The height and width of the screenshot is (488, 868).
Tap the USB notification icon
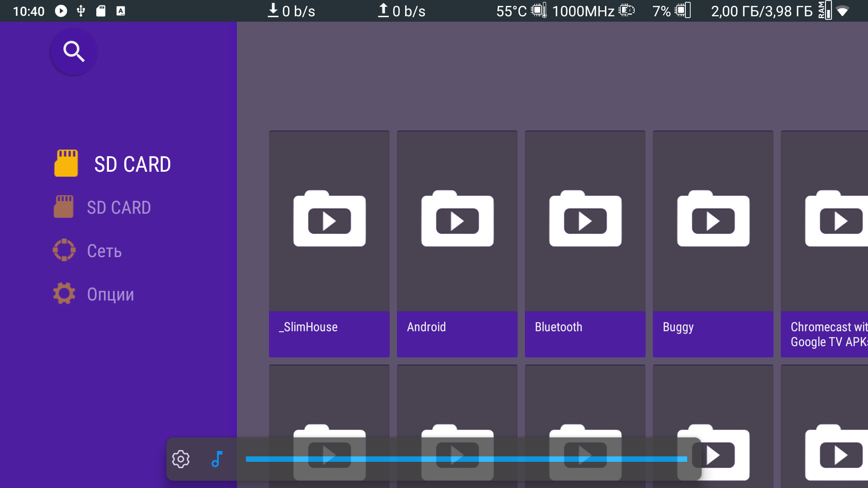coord(81,11)
